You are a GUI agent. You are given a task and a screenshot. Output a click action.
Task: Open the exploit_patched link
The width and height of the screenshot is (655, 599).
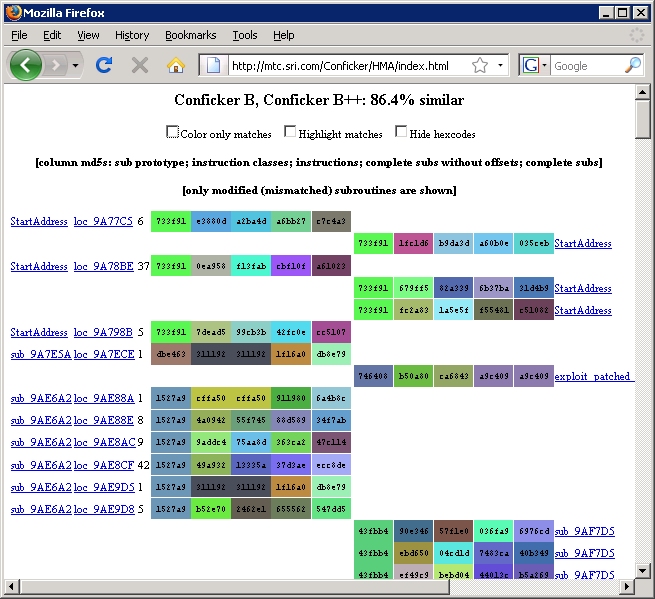pos(593,377)
